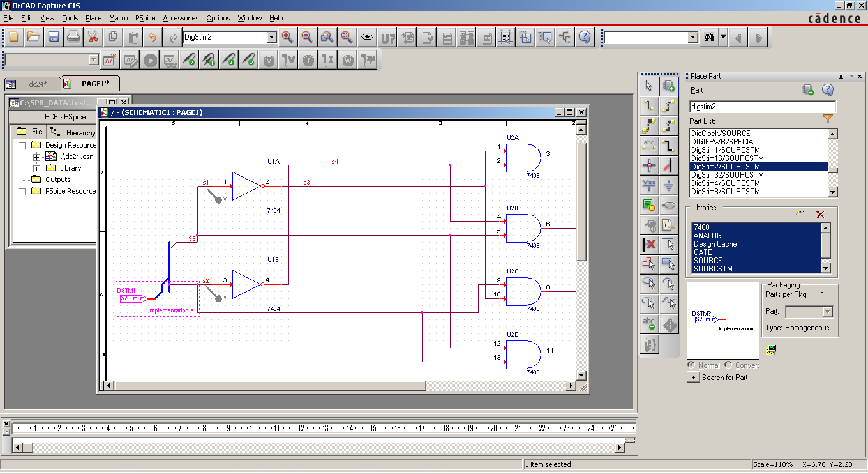
Task: Click the Zoom In magnifier icon
Action: (287, 36)
